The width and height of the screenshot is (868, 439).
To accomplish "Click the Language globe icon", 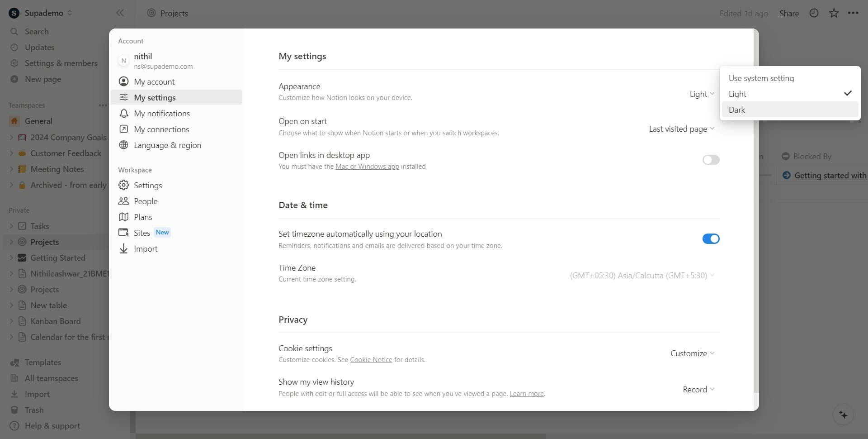I will coord(123,145).
